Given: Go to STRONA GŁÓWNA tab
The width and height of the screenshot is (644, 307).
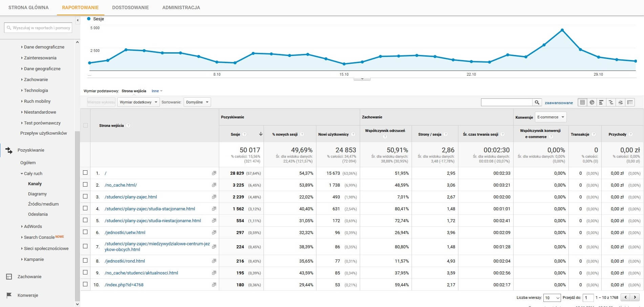Looking at the screenshot, I should (x=28, y=7).
